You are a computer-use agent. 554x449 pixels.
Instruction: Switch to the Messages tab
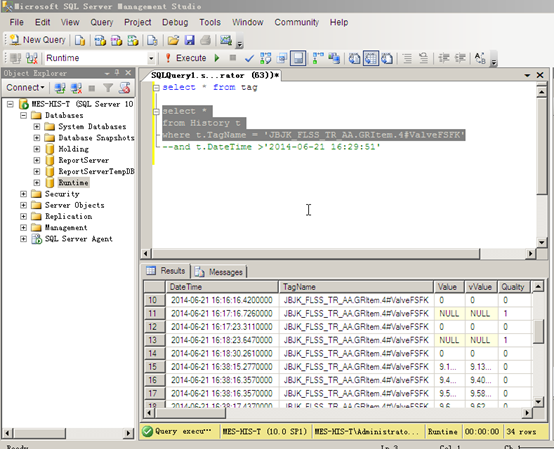click(x=219, y=272)
